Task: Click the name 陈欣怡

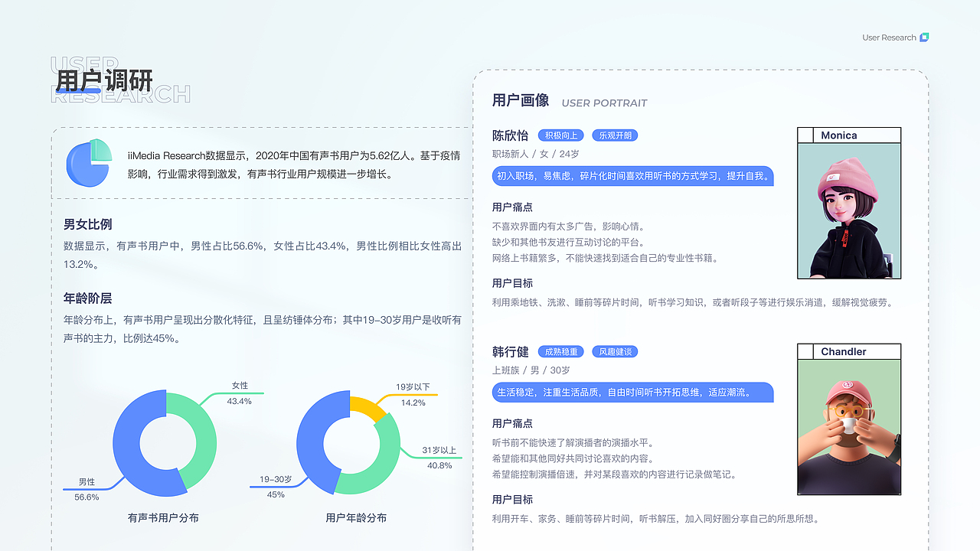Action: click(x=511, y=135)
